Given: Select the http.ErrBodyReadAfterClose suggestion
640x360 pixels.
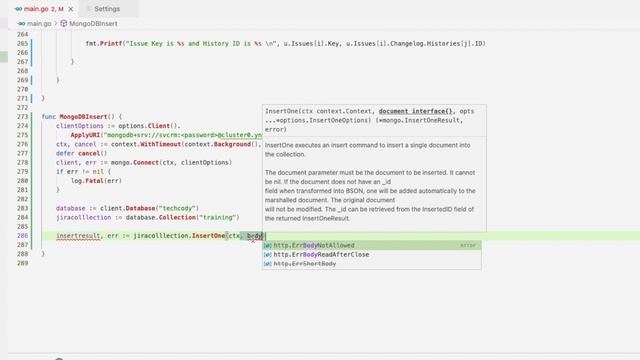Looking at the screenshot, I should [371, 254].
